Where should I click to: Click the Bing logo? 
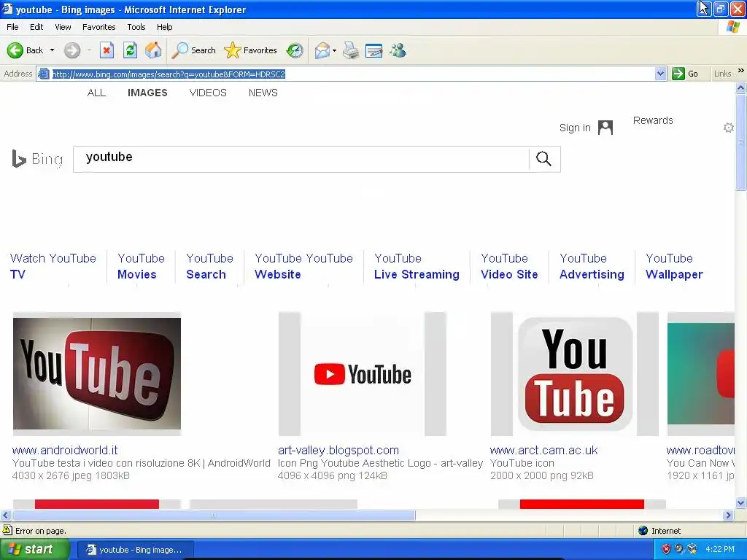pyautogui.click(x=37, y=158)
